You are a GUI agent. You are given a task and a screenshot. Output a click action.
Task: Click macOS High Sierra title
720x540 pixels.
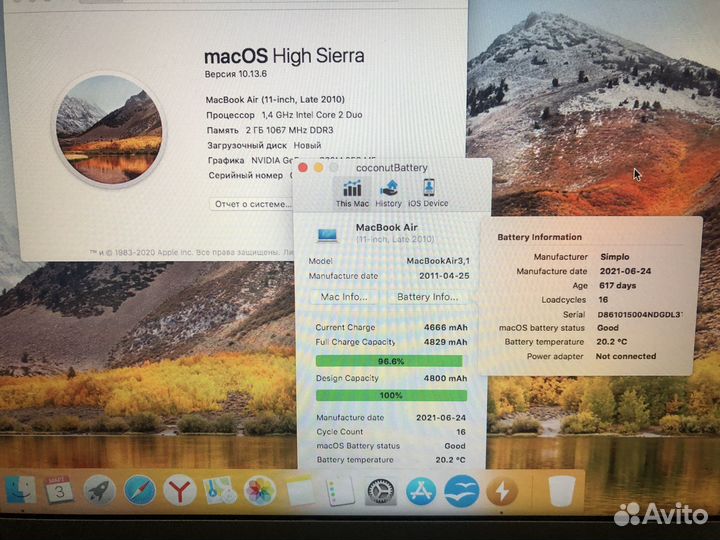(284, 56)
